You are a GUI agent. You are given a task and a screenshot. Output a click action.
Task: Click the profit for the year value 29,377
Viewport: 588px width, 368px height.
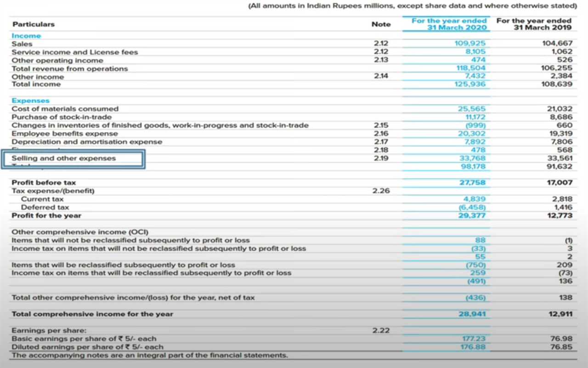pyautogui.click(x=472, y=216)
